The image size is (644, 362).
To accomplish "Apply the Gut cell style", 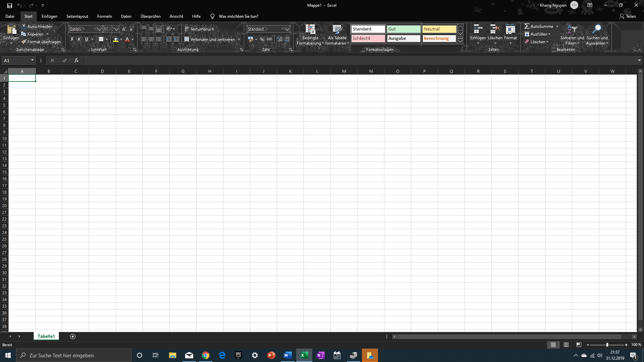I will 404,29.
